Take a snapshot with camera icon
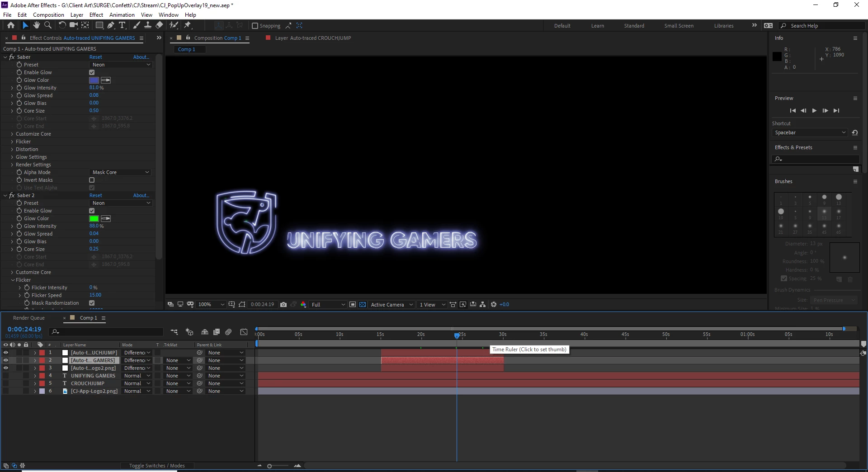868x472 pixels. click(283, 305)
